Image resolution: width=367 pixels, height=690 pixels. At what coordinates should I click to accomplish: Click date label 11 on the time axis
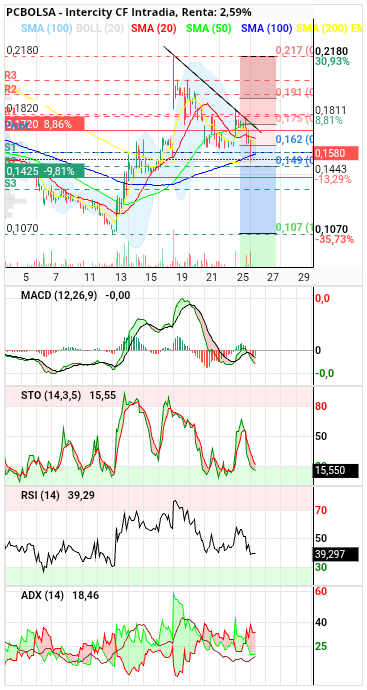tap(90, 277)
